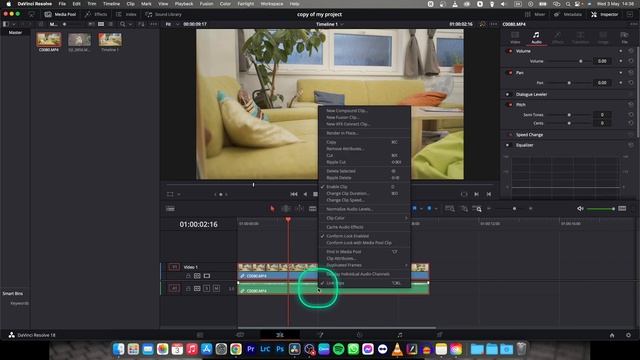The width and height of the screenshot is (640, 360).
Task: Lock the Video 1 track
Action: point(188,276)
